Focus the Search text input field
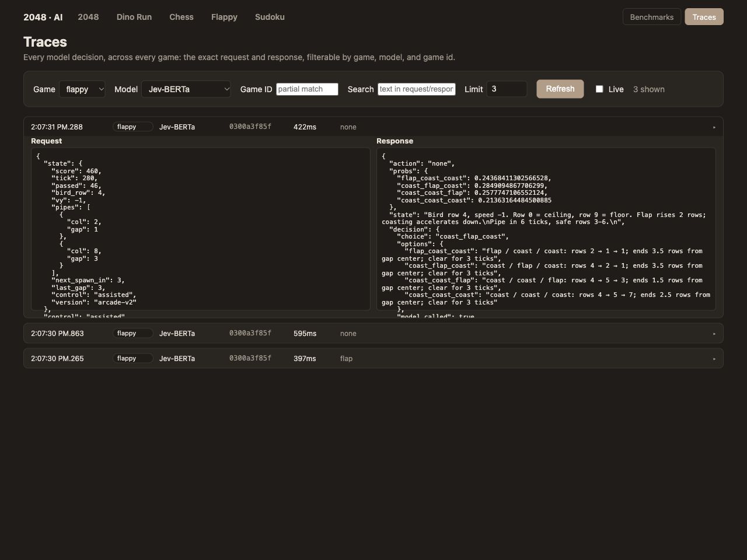The image size is (747, 560). 417,89
